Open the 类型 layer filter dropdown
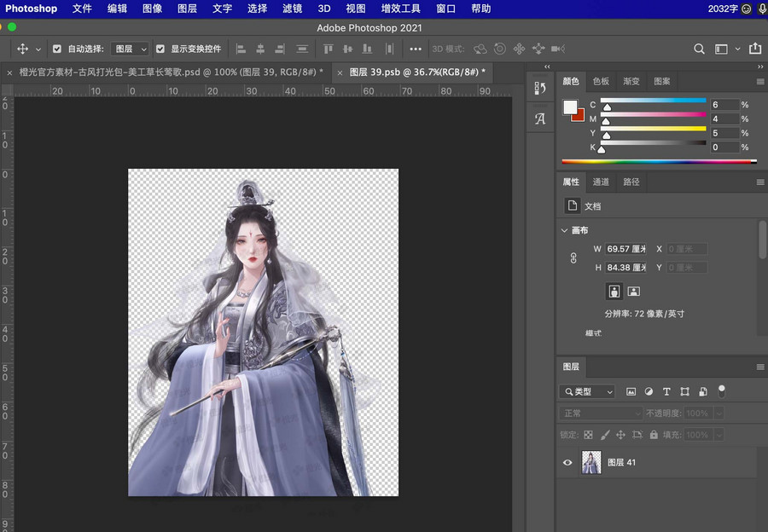This screenshot has height=532, width=768. click(x=587, y=392)
